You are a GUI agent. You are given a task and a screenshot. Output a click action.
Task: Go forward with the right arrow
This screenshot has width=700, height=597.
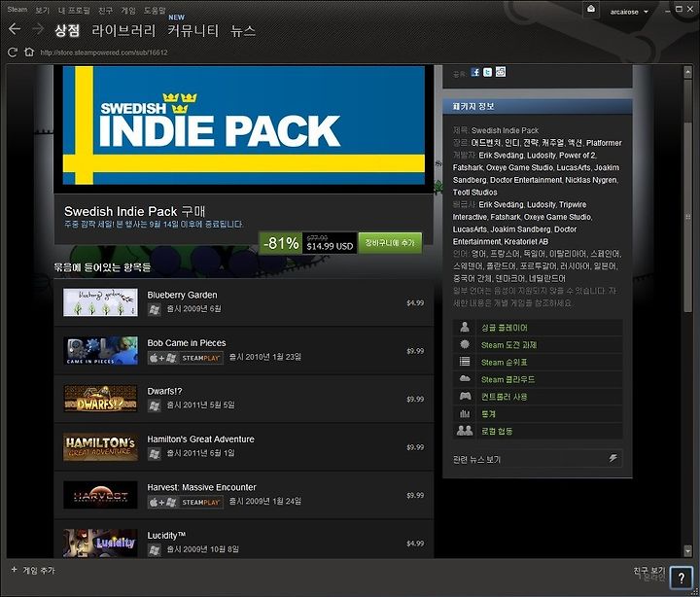(x=38, y=29)
